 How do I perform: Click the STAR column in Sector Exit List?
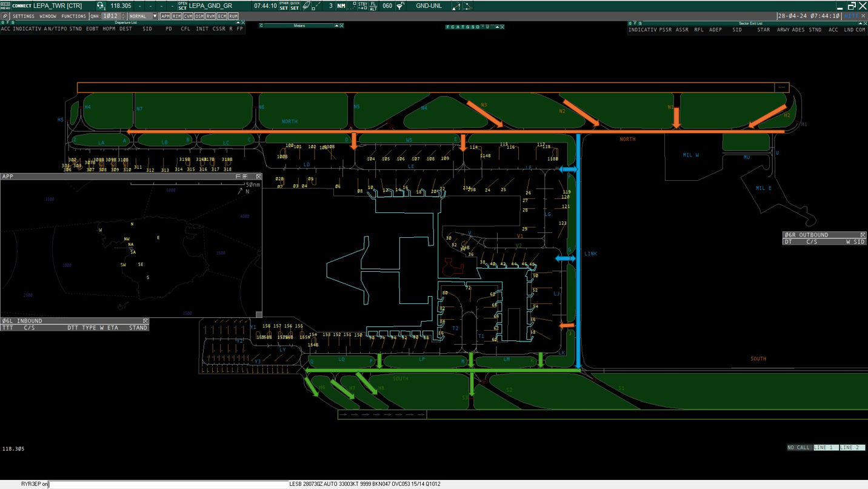[x=764, y=29]
